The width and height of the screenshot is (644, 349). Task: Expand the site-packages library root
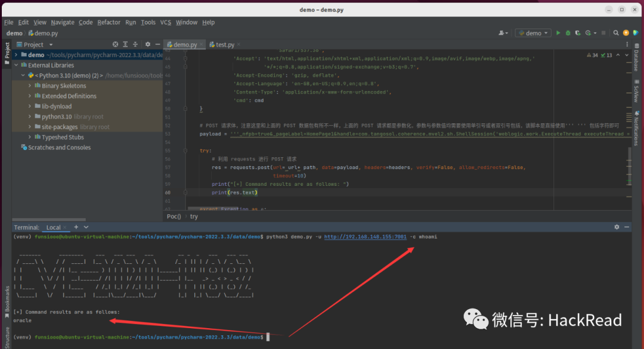30,126
